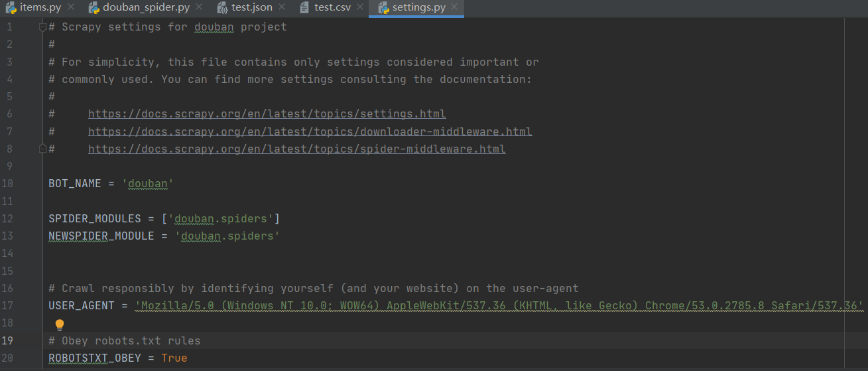Close the test.csv tab
The height and width of the screenshot is (371, 868).
click(361, 7)
